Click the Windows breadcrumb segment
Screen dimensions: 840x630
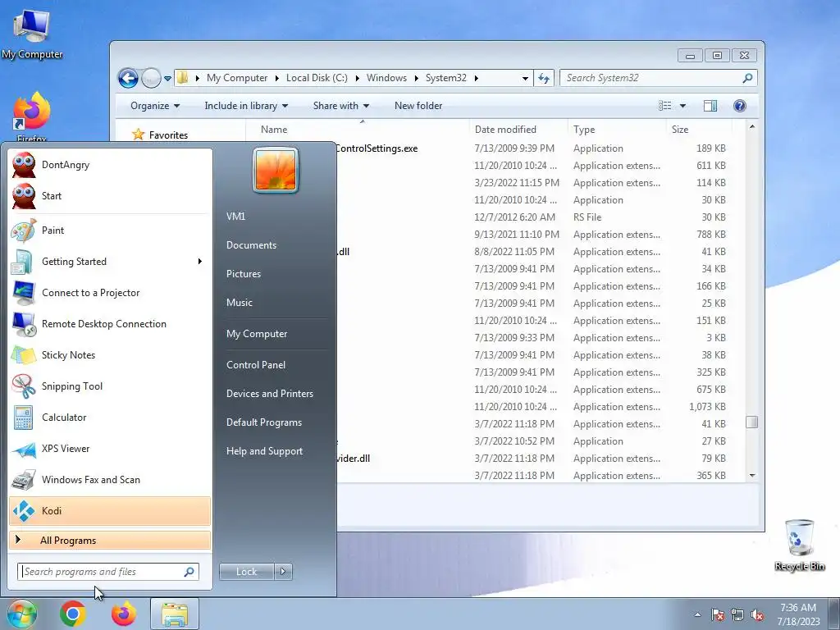[x=387, y=78]
